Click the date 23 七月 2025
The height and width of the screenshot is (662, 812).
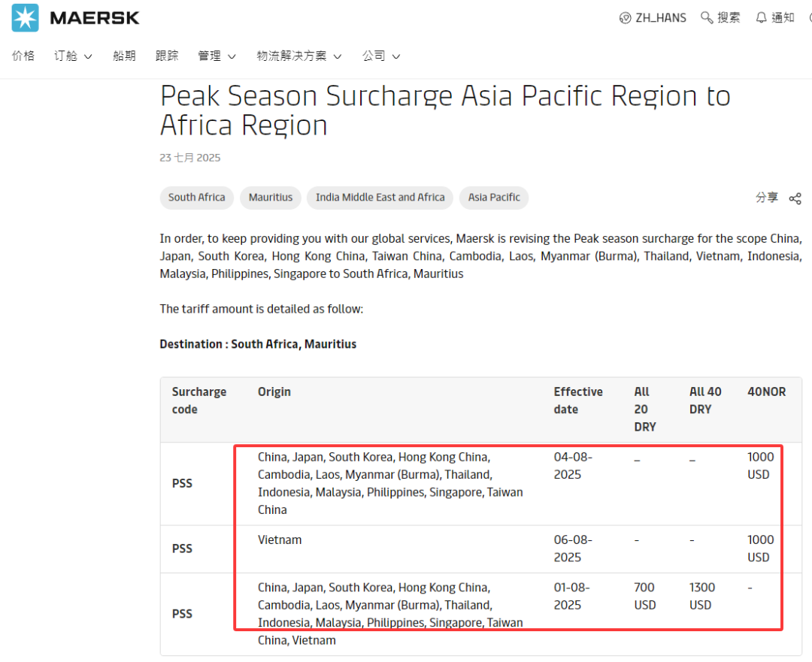click(190, 158)
